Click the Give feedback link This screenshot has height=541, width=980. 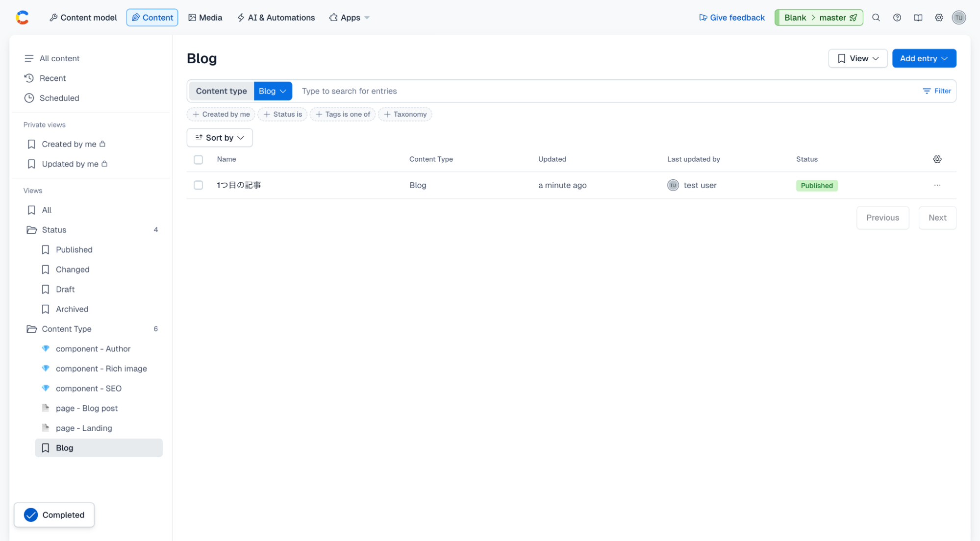pos(731,18)
